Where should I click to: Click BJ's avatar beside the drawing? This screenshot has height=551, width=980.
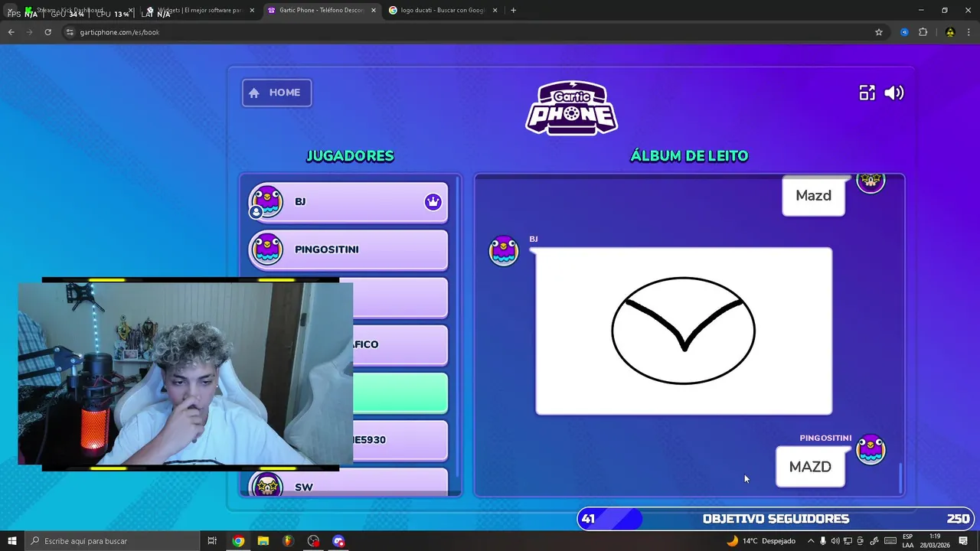(x=504, y=250)
